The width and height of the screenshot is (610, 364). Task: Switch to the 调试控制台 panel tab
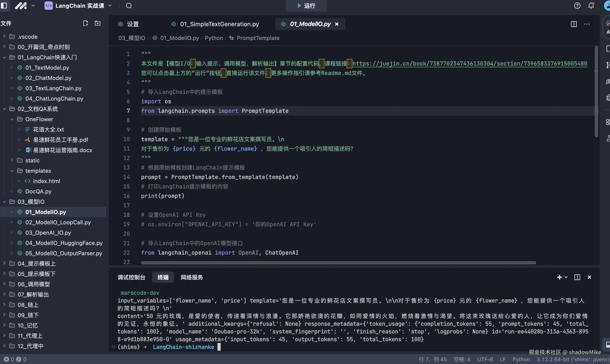click(x=132, y=277)
